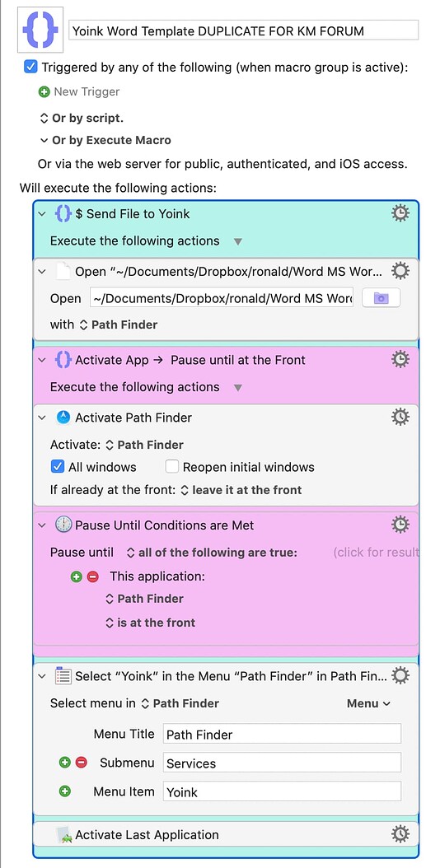Open gear menu for the Open file action
The height and width of the screenshot is (868, 426).
[x=400, y=271]
